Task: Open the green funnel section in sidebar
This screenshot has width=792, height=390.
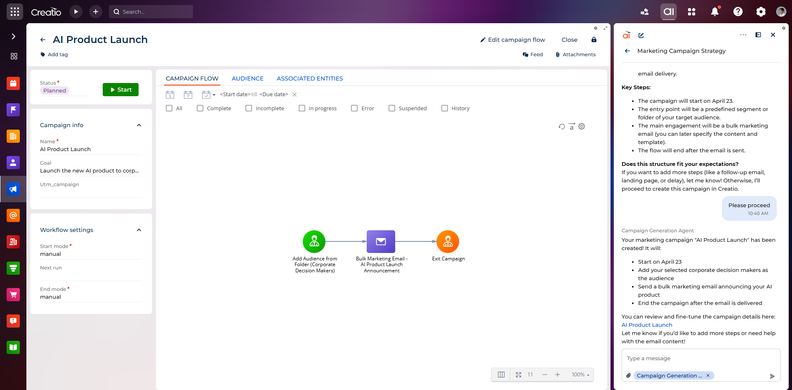Action: tap(13, 268)
